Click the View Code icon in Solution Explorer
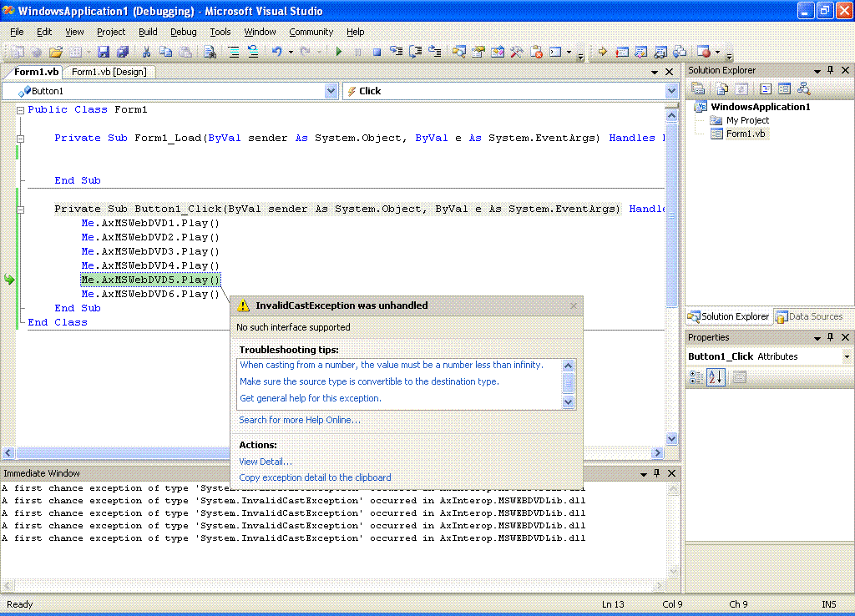The height and width of the screenshot is (616, 855). point(766,88)
